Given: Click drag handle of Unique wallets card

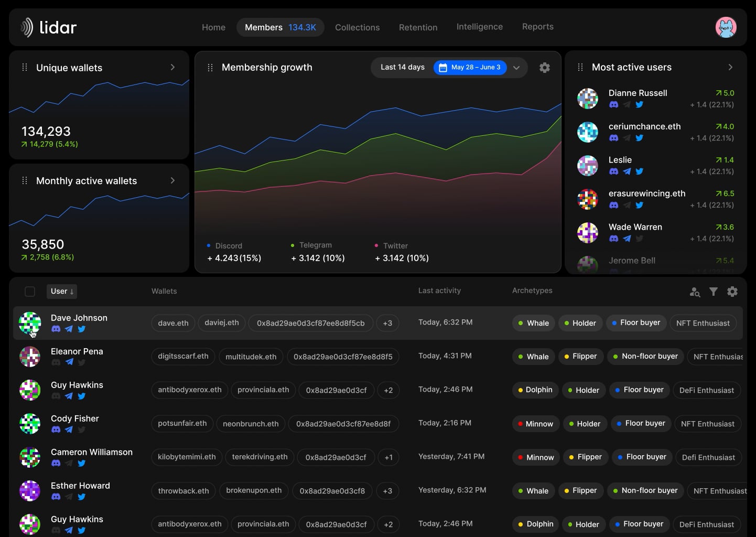Looking at the screenshot, I should [25, 67].
